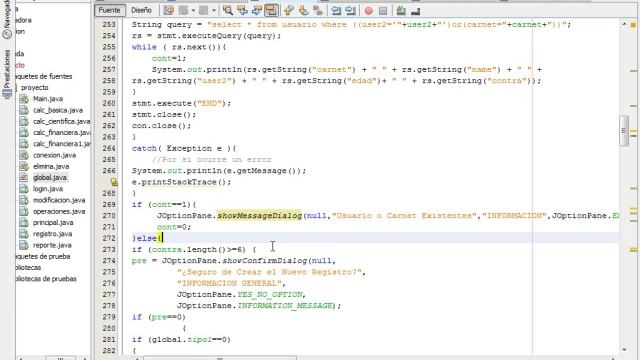Click line number 269 in the gutter

click(109, 204)
